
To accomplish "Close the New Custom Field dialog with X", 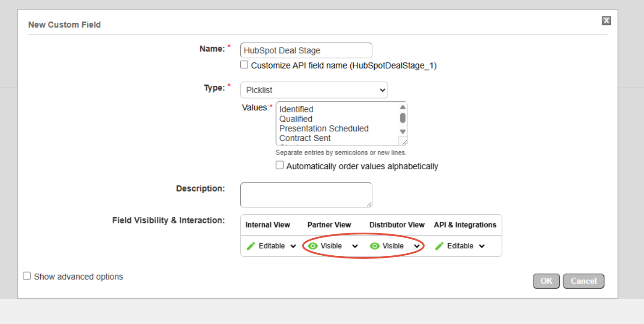I will click(x=606, y=21).
